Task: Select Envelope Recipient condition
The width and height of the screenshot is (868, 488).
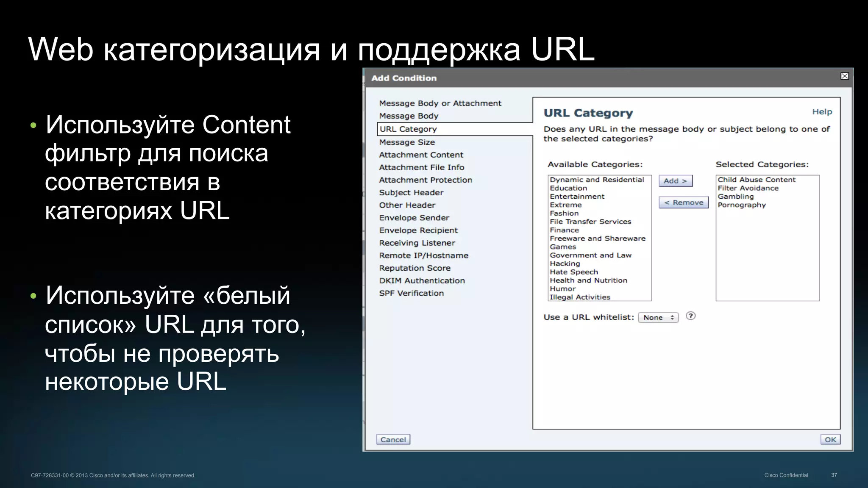Action: (x=418, y=230)
